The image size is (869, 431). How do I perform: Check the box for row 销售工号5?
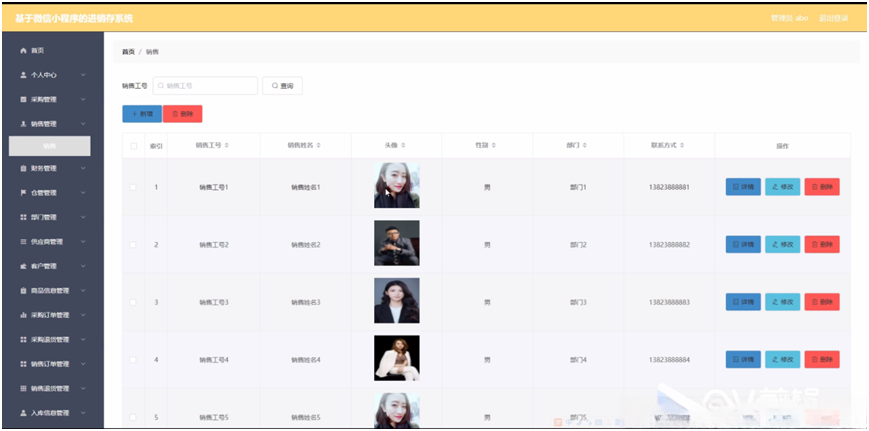coord(133,417)
